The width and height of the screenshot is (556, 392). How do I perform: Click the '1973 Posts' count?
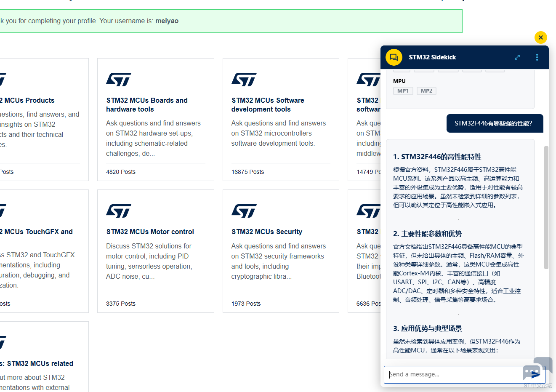click(x=246, y=304)
